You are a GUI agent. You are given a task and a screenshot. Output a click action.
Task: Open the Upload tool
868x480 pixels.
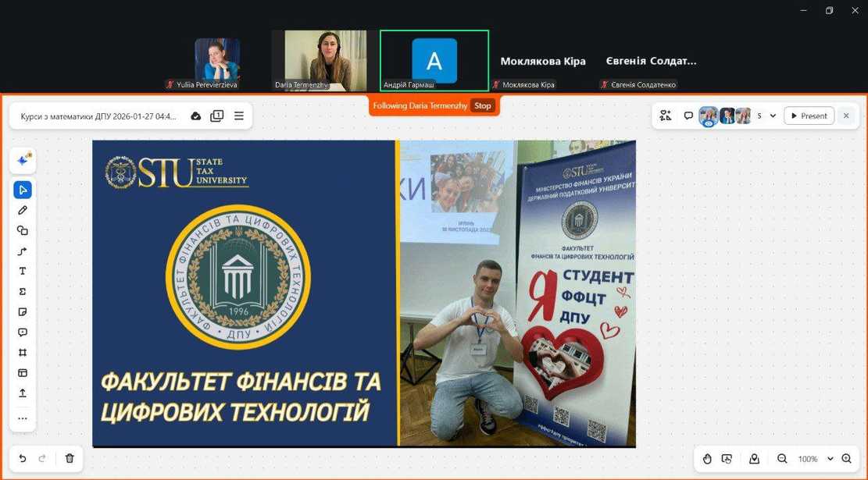pyautogui.click(x=22, y=393)
